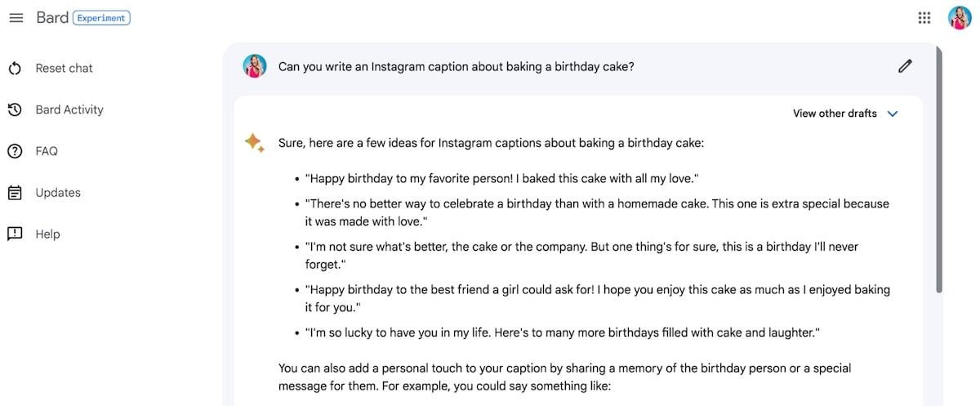Image resolution: width=980 pixels, height=406 pixels.
Task: Expand the View other drafts chevron
Action: 893,114
